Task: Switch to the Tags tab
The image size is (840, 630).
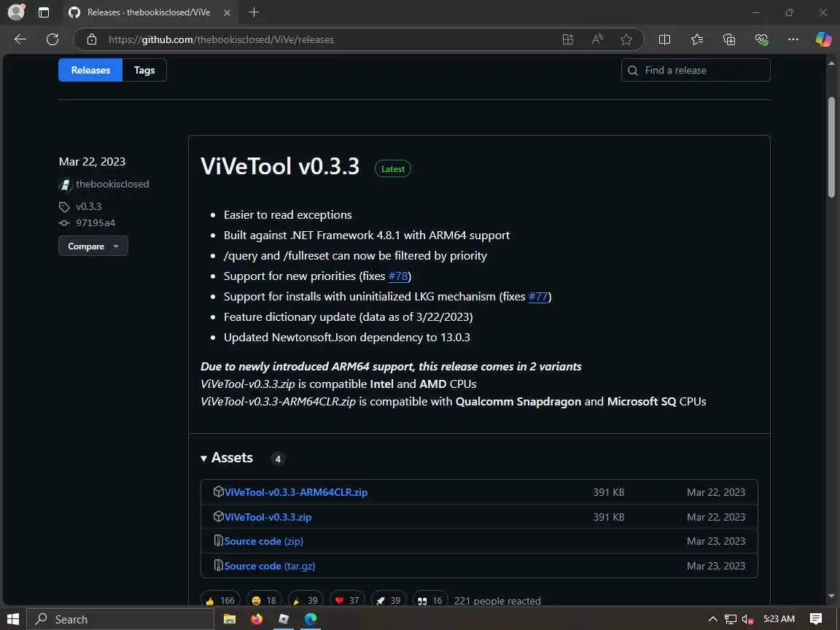Action: click(x=144, y=70)
